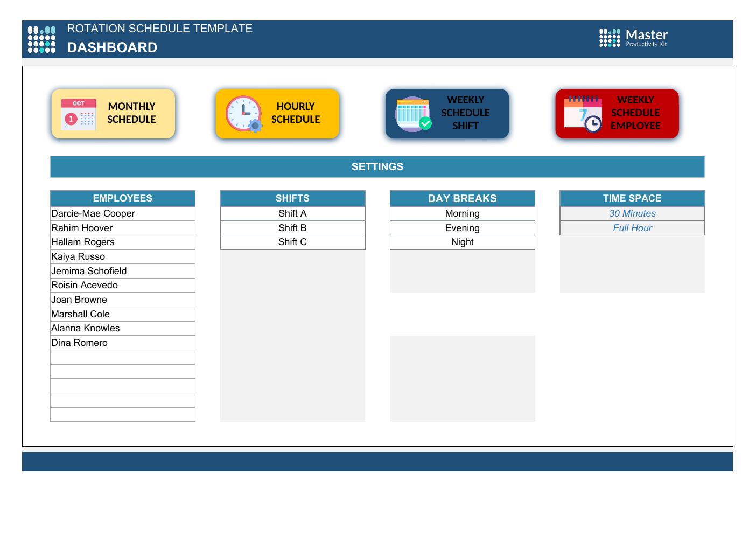This screenshot has height=535, width=756.
Task: Select the Morning day break cell
Action: click(x=463, y=213)
